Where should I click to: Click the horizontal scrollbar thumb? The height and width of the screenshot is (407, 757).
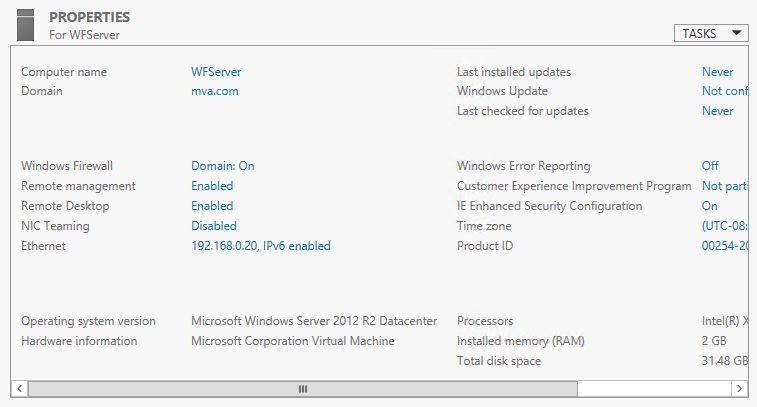coord(302,388)
